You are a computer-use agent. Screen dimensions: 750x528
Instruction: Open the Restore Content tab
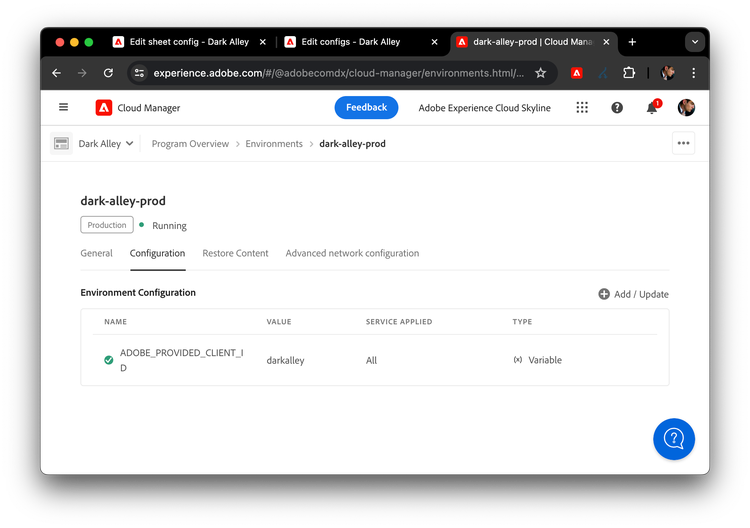tap(235, 253)
